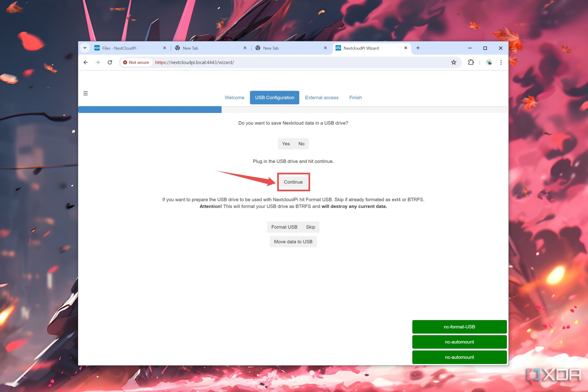Click Skip to bypass USB formatting
588x392 pixels.
pos(311,227)
